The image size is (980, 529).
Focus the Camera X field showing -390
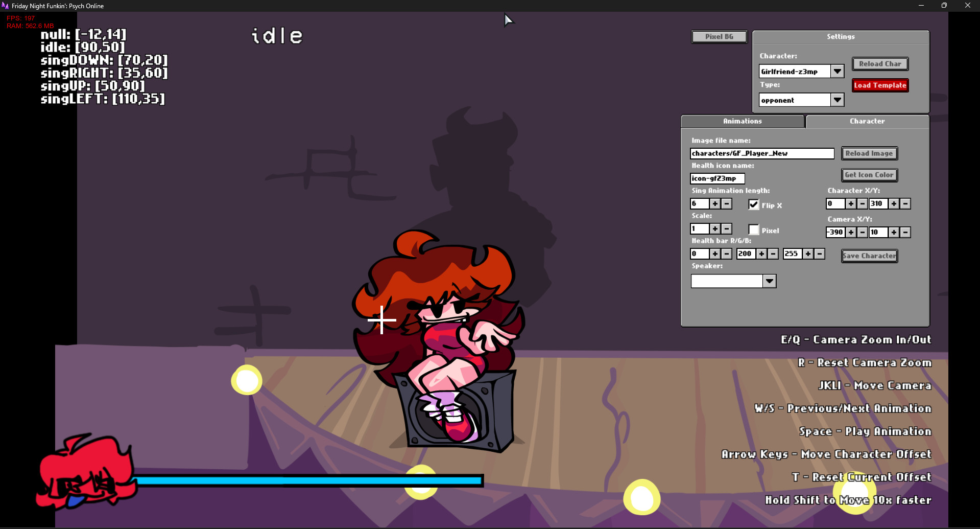pos(835,232)
